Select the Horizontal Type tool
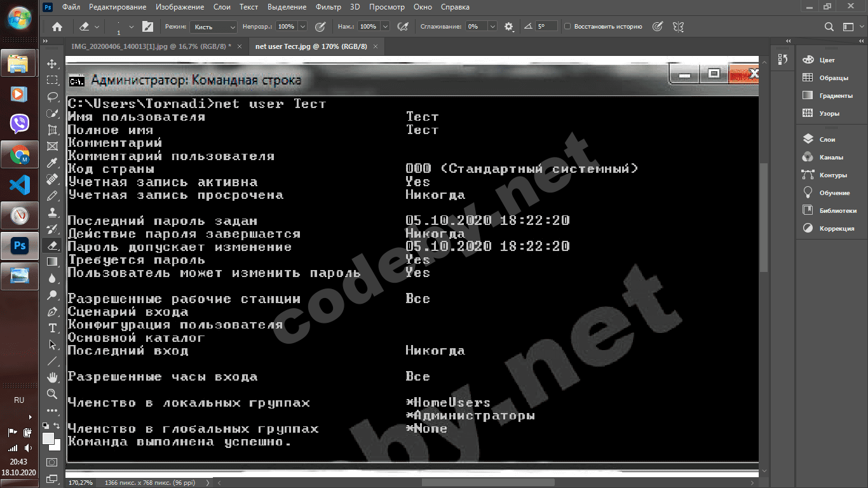The height and width of the screenshot is (488, 868). (x=53, y=328)
